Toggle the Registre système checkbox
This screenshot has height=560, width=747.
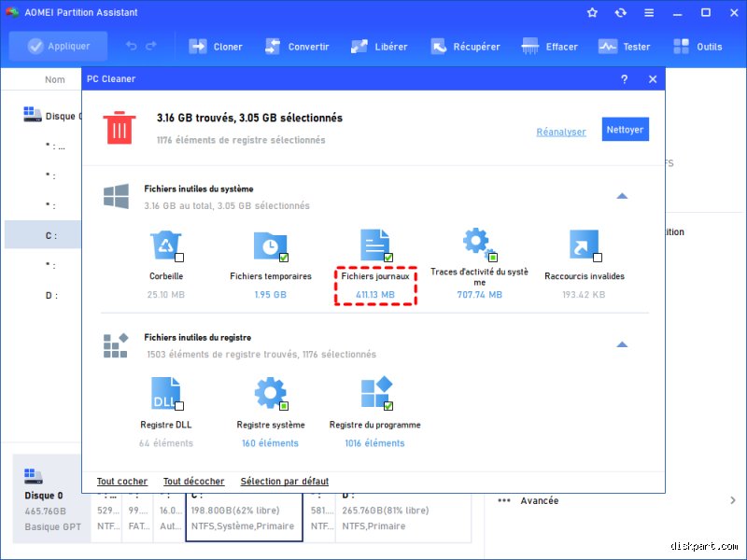pyautogui.click(x=284, y=406)
